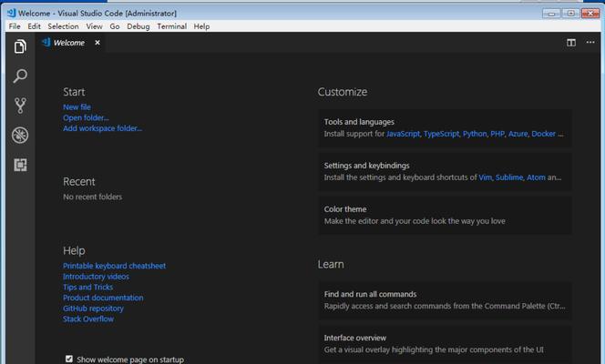This screenshot has height=364, width=605.
Task: Maximize the Visual Studio Code window
Action: click(x=570, y=14)
